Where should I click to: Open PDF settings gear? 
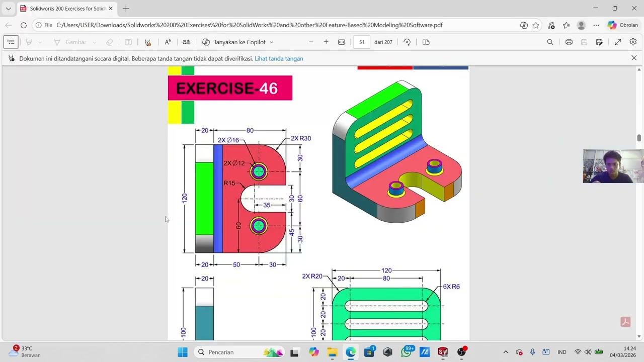tap(633, 42)
